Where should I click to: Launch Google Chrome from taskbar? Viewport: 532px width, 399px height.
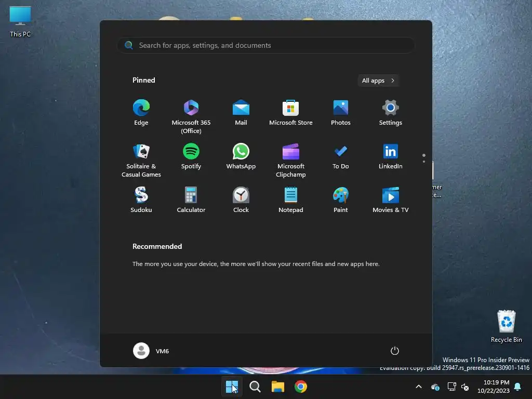click(x=301, y=387)
